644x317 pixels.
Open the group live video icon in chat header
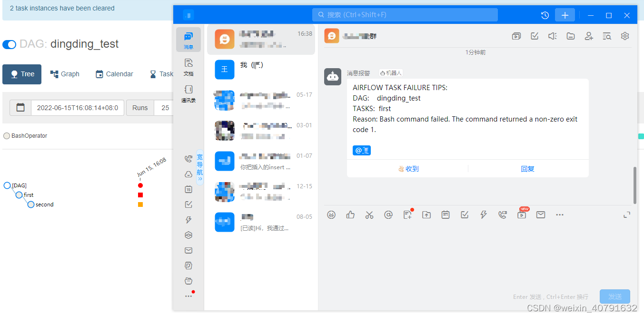(516, 36)
